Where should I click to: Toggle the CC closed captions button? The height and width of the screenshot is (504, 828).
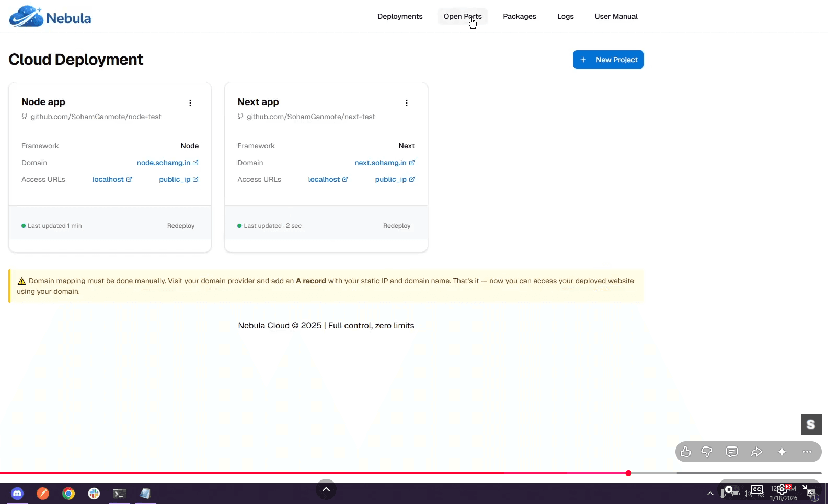(x=757, y=490)
